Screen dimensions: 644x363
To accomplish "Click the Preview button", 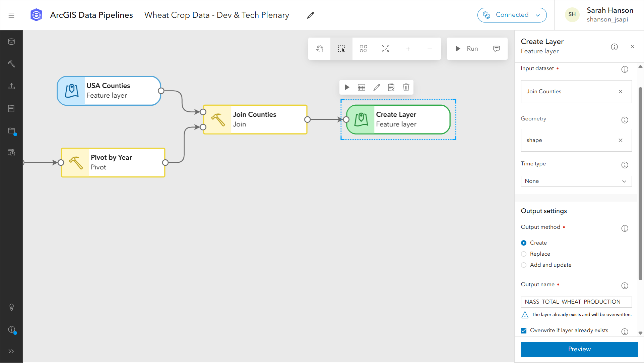I will 579,349.
